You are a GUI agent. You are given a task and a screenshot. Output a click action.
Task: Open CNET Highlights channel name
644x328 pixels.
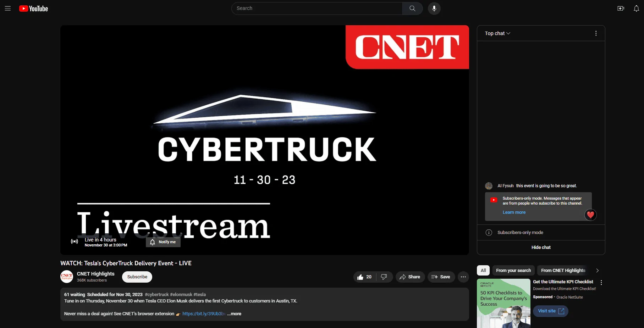pos(96,274)
